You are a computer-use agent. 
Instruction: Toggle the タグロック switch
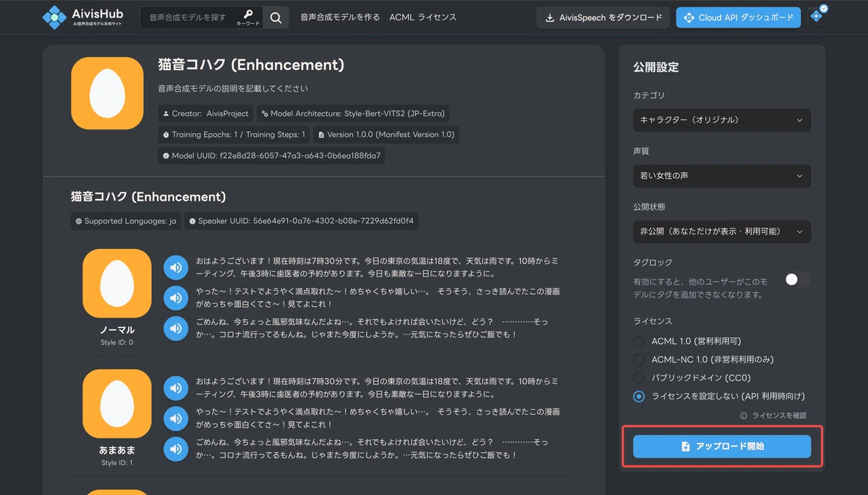(797, 279)
